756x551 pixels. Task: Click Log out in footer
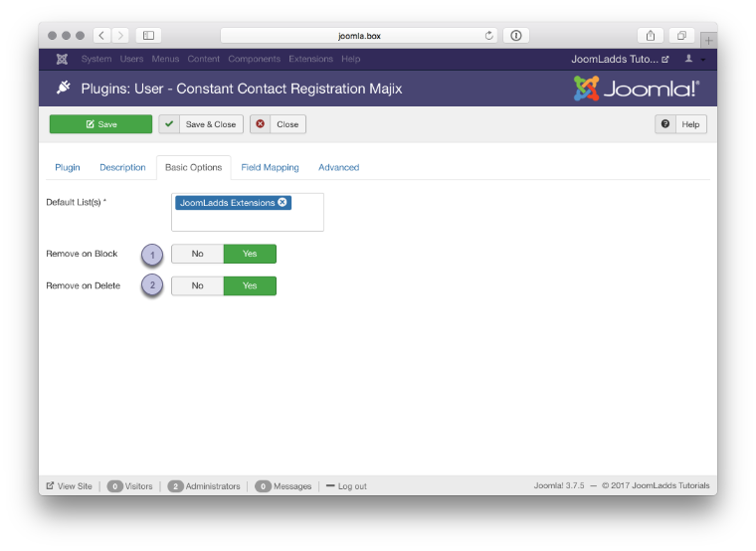346,486
